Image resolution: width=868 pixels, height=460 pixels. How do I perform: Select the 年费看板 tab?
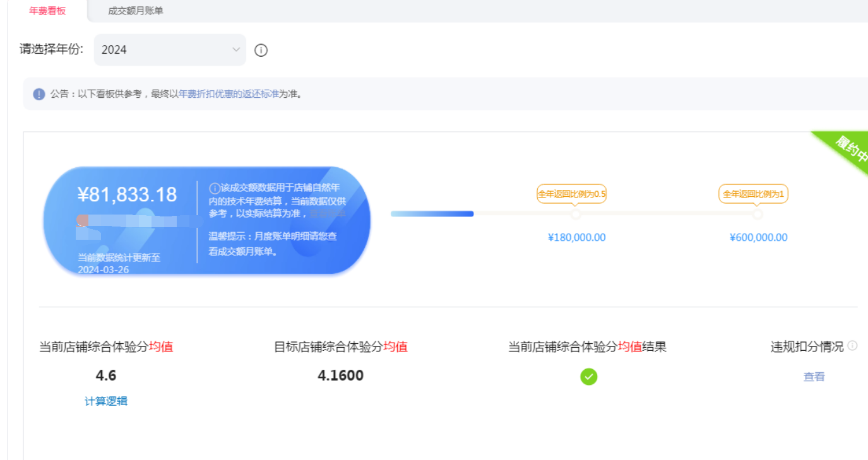coord(47,11)
